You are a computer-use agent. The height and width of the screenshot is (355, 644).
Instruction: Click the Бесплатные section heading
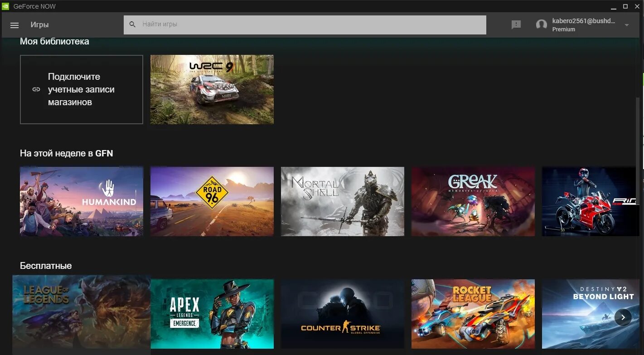(46, 266)
